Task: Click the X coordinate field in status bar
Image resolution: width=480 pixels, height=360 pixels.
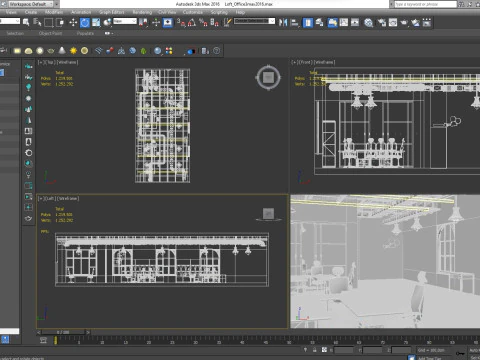Action: 343,350
